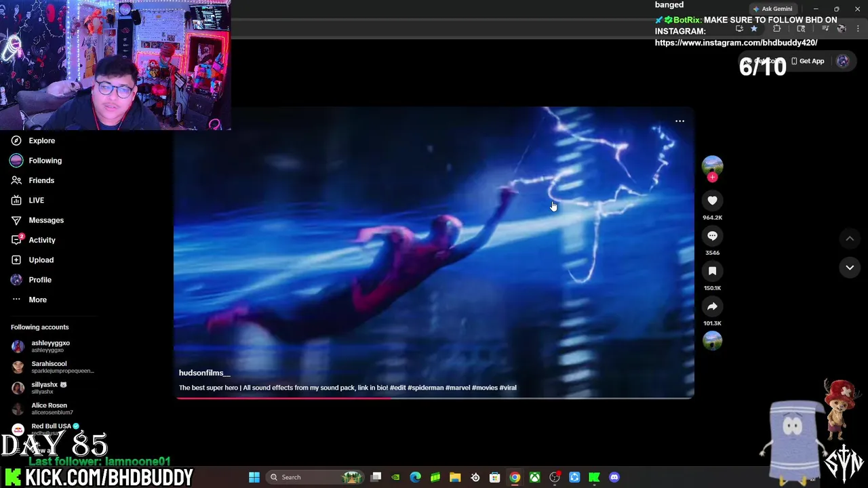The image size is (868, 488).
Task: Click Chrome install app icon
Action: 739,28
